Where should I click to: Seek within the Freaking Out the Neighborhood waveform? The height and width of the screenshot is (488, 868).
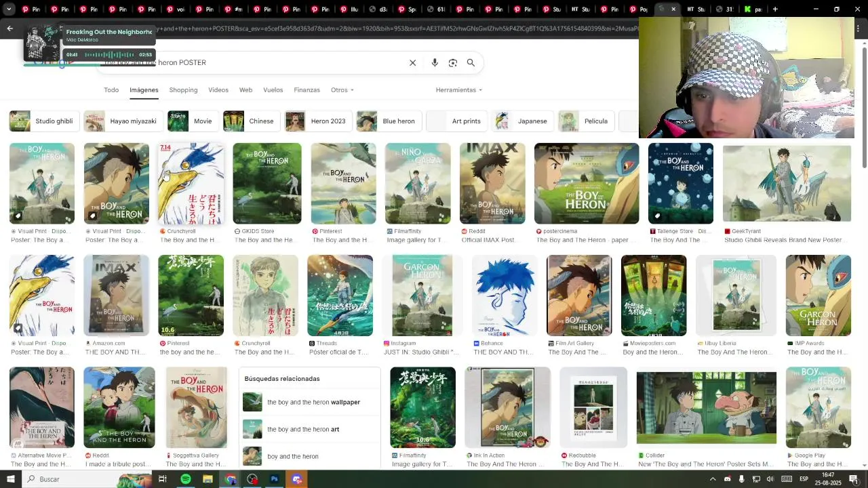108,54
